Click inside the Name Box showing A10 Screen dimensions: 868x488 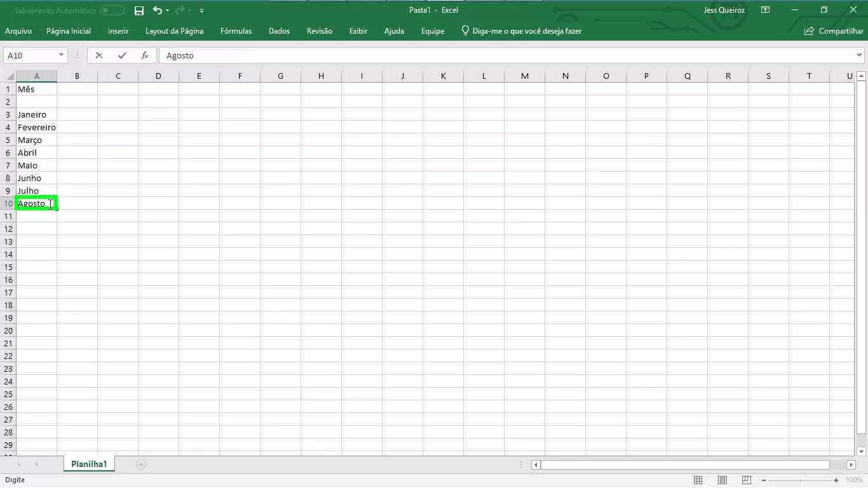point(31,55)
